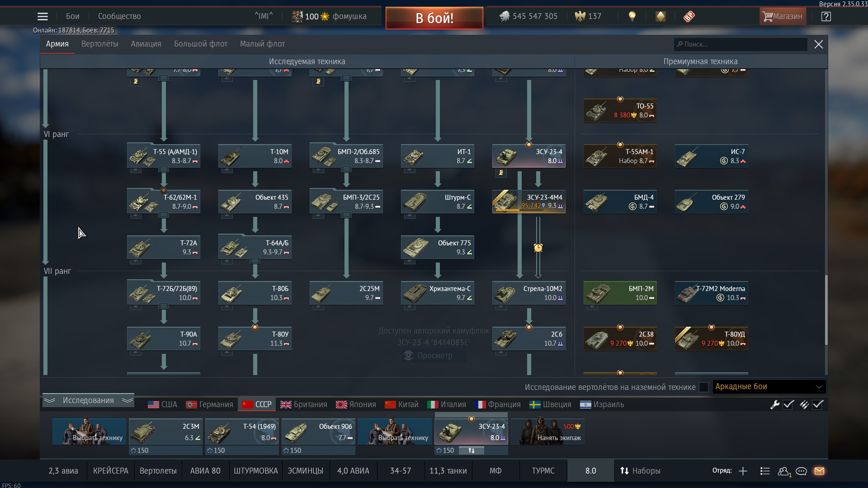Viewport: 868px width, 488px height.
Task: Select the Объект 906 crew slot
Action: [318, 432]
